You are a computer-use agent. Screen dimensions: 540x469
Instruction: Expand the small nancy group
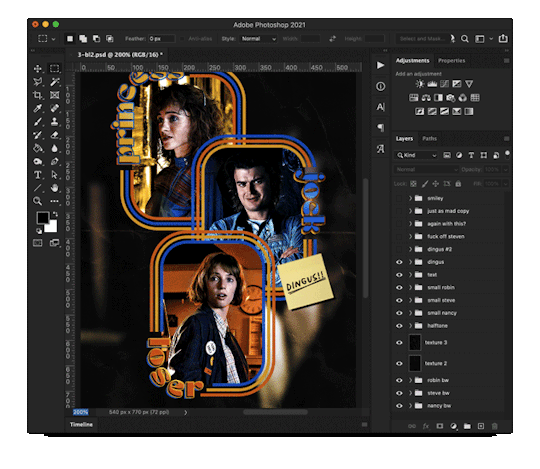coord(410,313)
